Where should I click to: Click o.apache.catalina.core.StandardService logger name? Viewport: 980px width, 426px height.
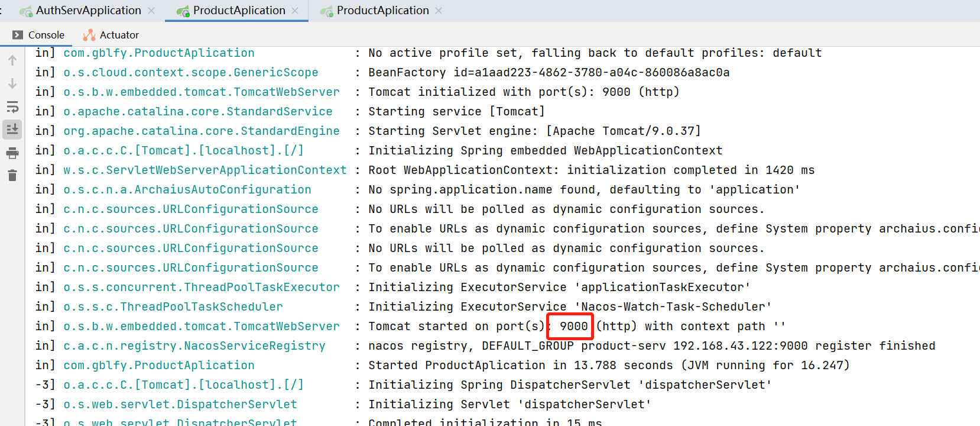[198, 111]
